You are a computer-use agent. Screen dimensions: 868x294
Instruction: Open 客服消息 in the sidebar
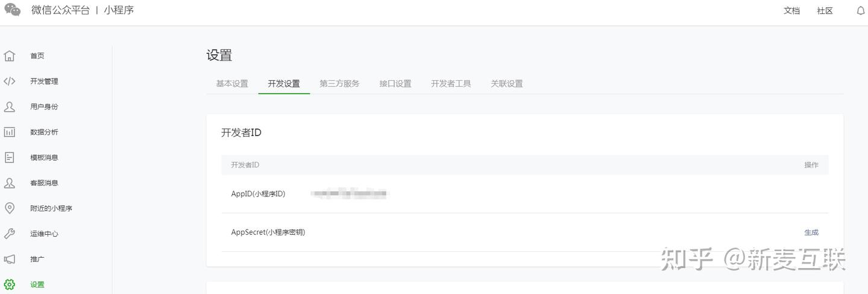click(44, 183)
